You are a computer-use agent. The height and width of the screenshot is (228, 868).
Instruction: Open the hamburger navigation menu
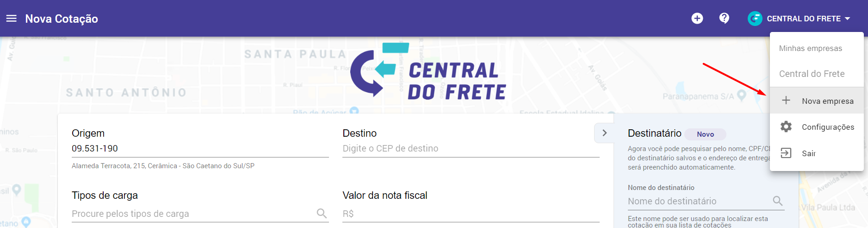(12, 19)
